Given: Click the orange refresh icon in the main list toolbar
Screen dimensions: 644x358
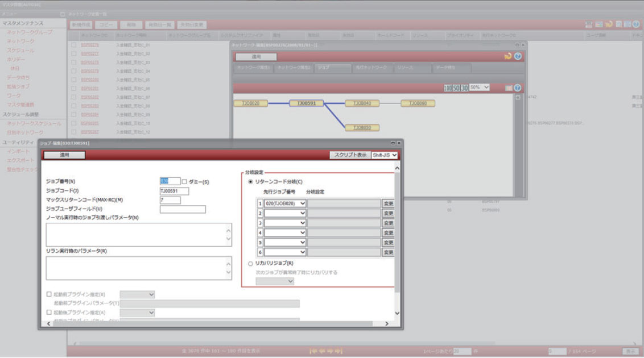Looking at the screenshot, I should point(609,24).
